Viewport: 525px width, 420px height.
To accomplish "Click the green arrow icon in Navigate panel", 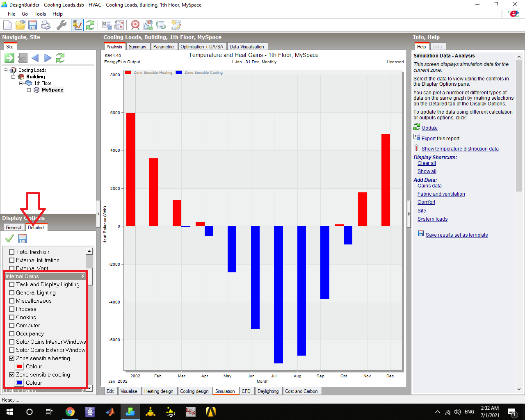I will (x=9, y=58).
